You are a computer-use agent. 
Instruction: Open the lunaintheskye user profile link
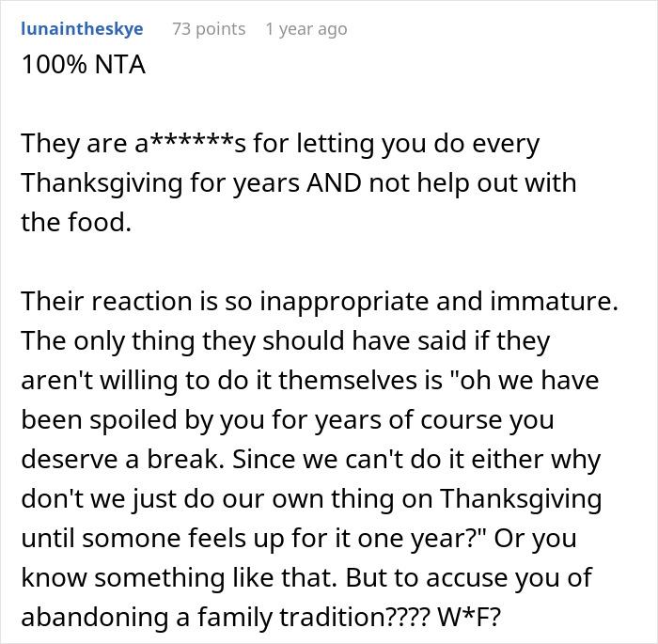click(82, 29)
